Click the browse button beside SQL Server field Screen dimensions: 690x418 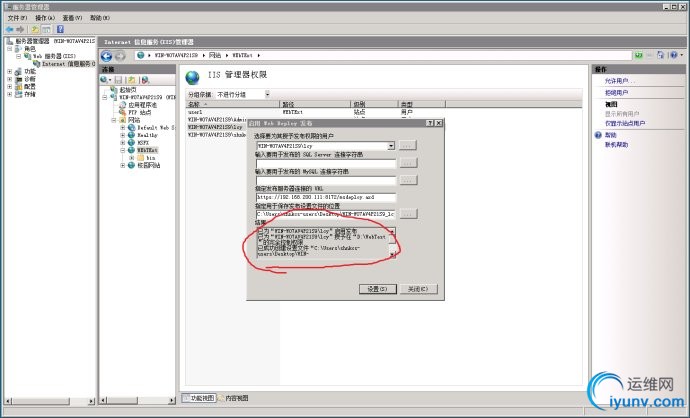408,163
